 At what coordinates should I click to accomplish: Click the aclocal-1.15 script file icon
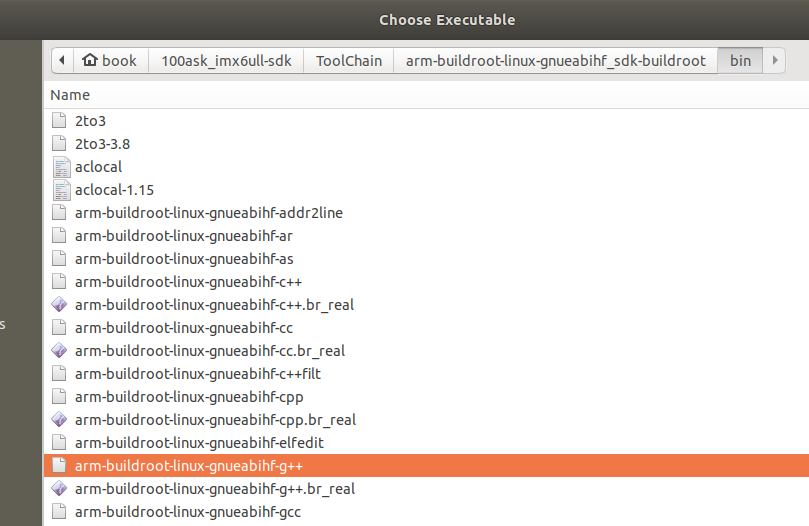point(61,190)
